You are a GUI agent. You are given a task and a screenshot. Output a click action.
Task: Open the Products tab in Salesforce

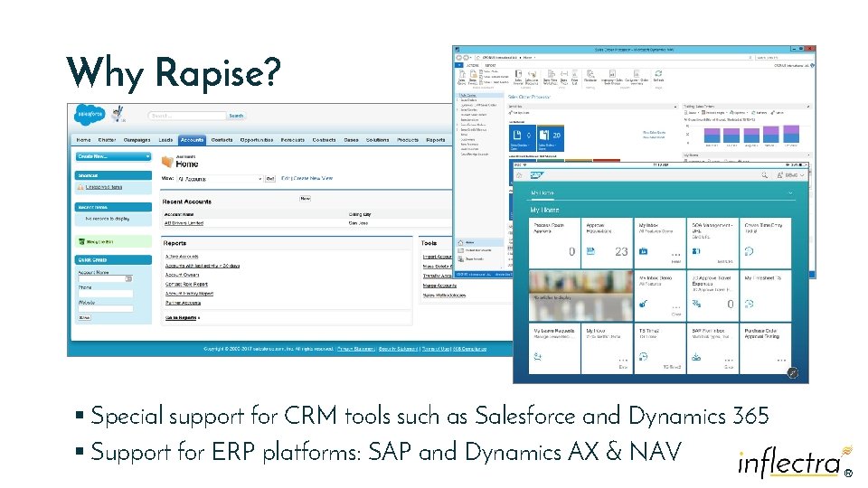pos(408,140)
